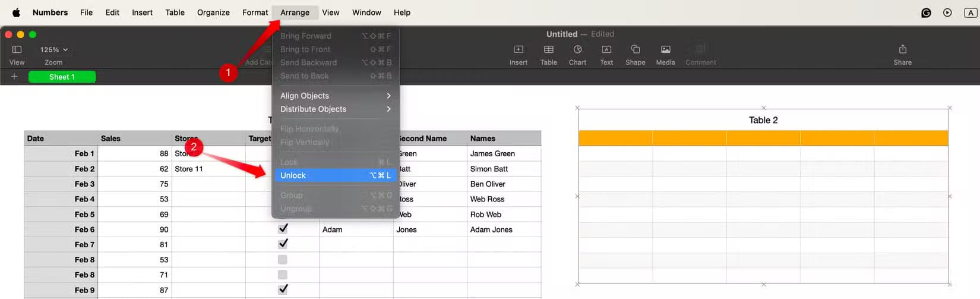Image resolution: width=980 pixels, height=299 pixels.
Task: Select the Sales column header
Action: pyautogui.click(x=135, y=139)
